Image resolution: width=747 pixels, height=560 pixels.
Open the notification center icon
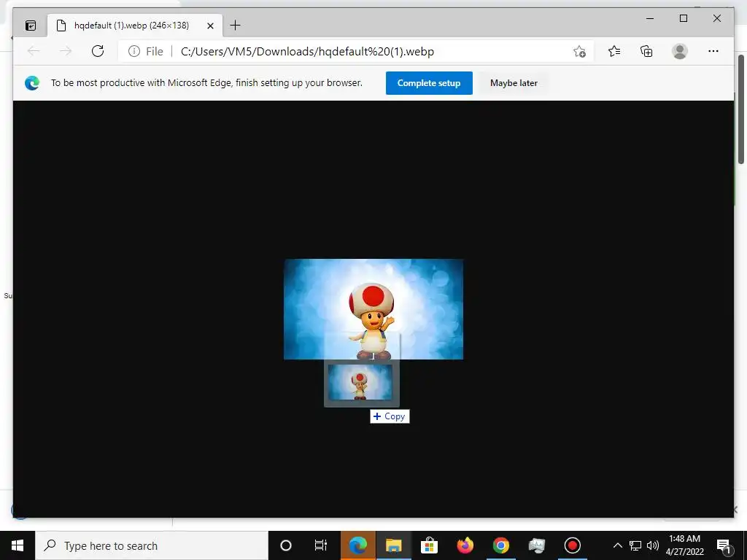724,545
